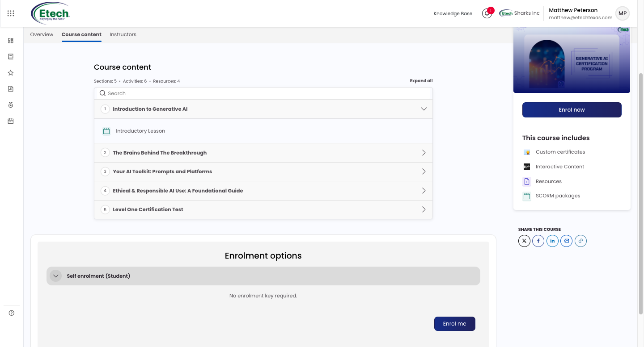Collapse Self enrolment (Student) panel
This screenshot has height=347, width=644.
coord(56,276)
